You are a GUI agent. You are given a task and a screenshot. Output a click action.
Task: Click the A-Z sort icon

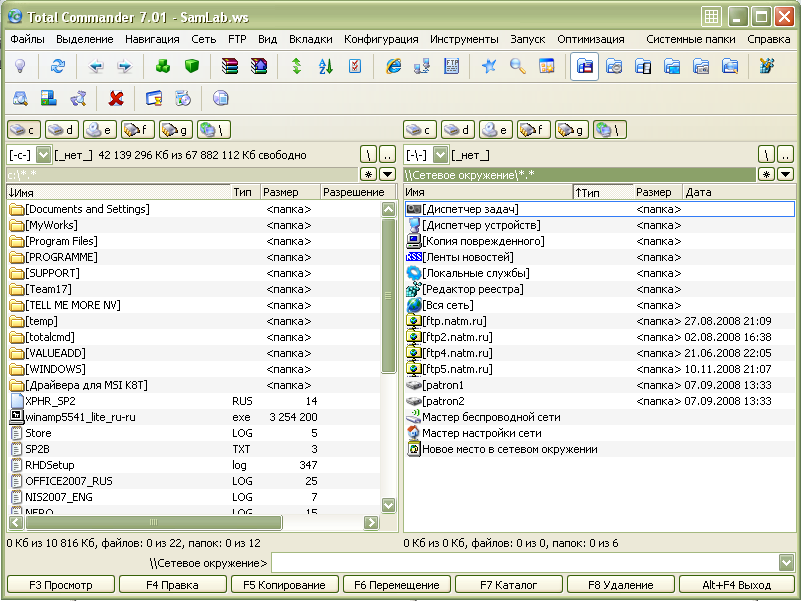click(326, 66)
